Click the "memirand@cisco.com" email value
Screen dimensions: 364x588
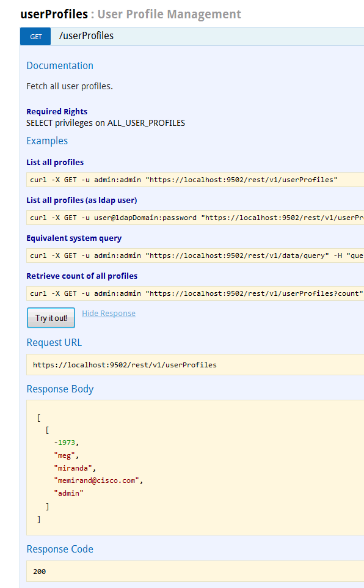click(x=96, y=480)
